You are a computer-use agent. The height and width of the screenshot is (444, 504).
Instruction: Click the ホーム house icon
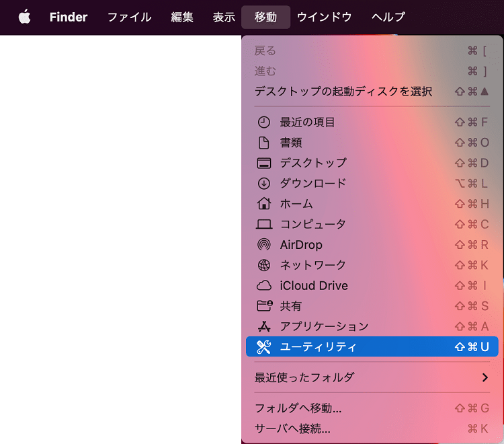click(x=264, y=204)
